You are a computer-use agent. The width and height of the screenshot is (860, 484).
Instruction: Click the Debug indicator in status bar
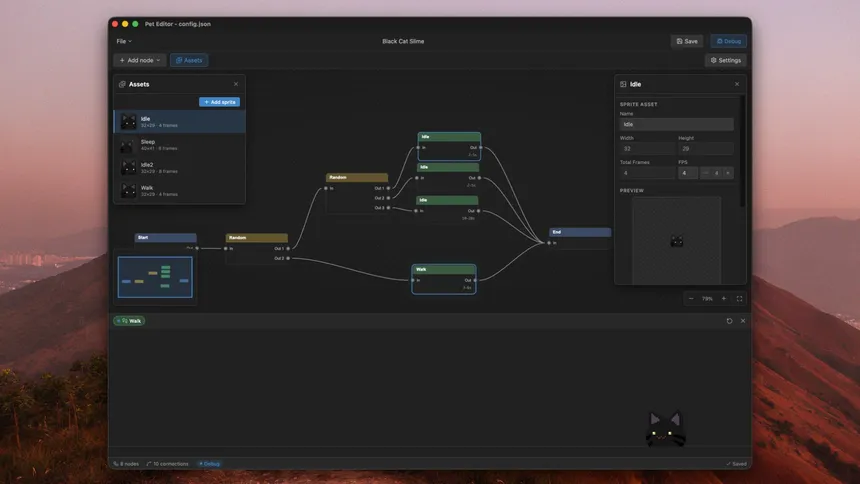(210, 464)
